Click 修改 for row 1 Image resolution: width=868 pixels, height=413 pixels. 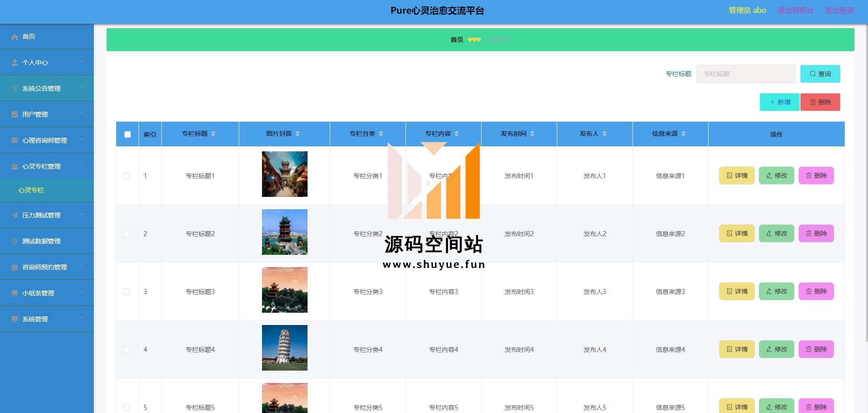[776, 176]
